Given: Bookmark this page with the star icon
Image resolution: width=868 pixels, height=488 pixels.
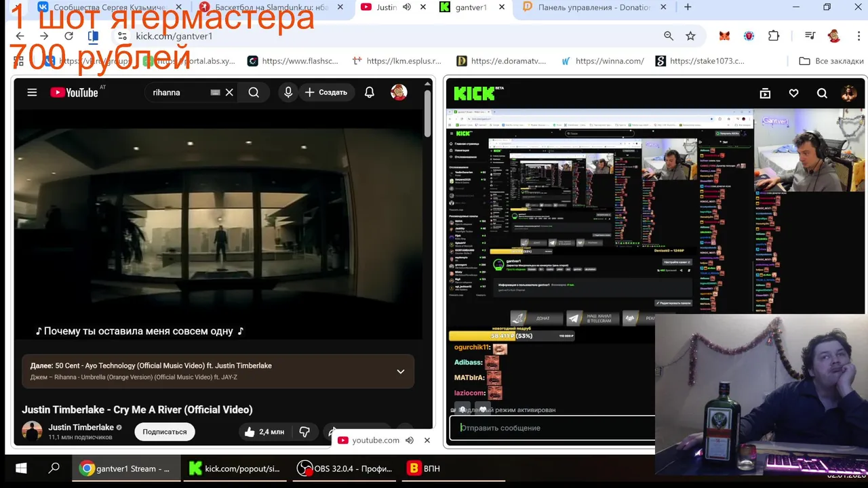Looking at the screenshot, I should coord(690,36).
